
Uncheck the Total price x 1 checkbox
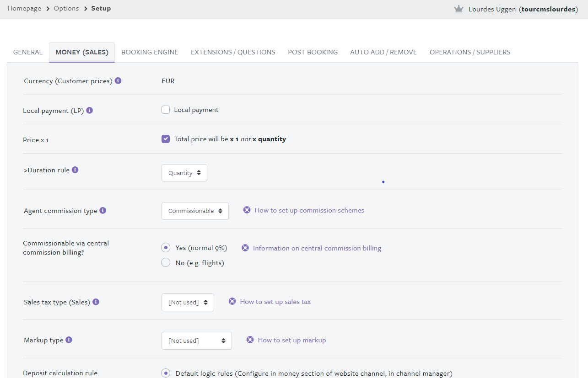tap(166, 139)
